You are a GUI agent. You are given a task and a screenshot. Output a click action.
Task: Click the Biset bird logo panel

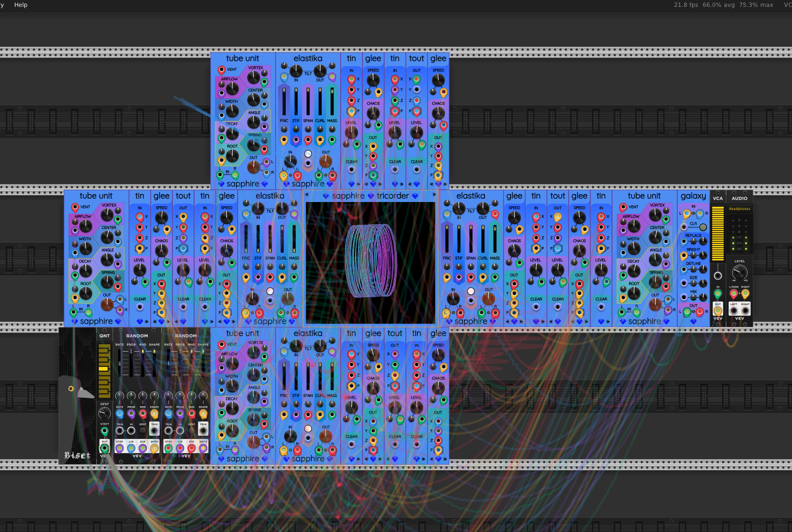pos(78,396)
